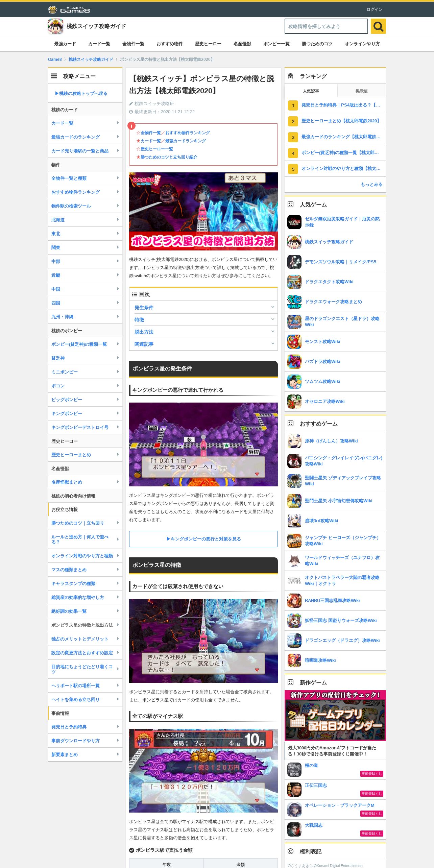Select 歴史ヒーロー in the top navigation
434x868 pixels.
pos(208,44)
